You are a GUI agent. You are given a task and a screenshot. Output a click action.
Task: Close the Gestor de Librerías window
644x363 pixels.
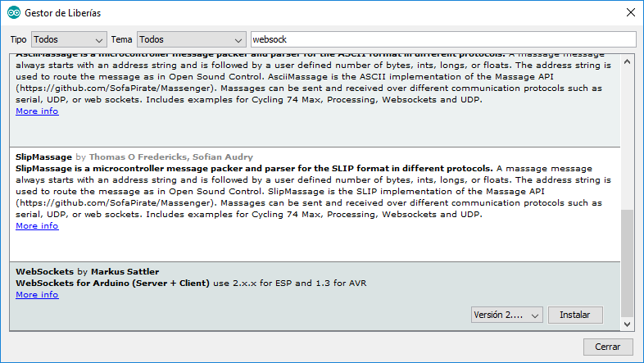click(631, 13)
